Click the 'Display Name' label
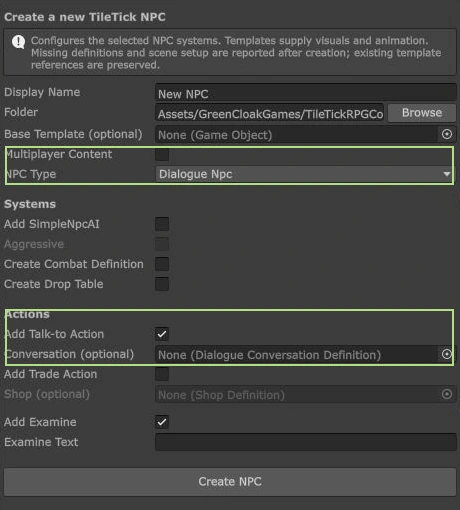 [42, 92]
